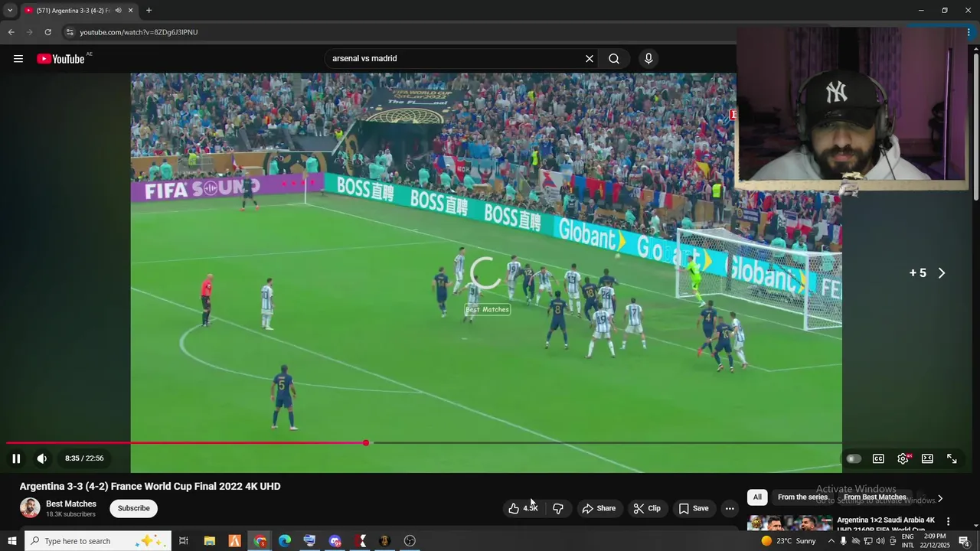Open options for Argentina Saudi Arabia video
980x551 pixels.
point(949,521)
